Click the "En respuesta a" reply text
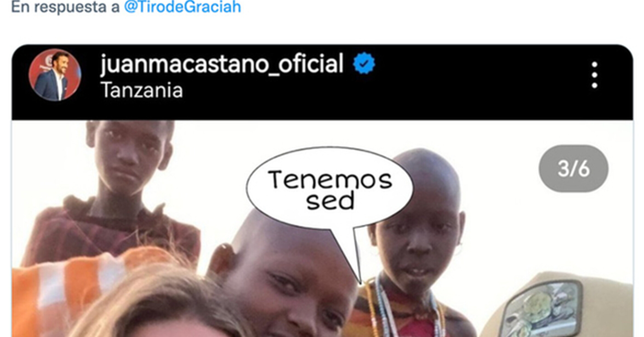The height and width of the screenshot is (337, 644). [x=65, y=7]
